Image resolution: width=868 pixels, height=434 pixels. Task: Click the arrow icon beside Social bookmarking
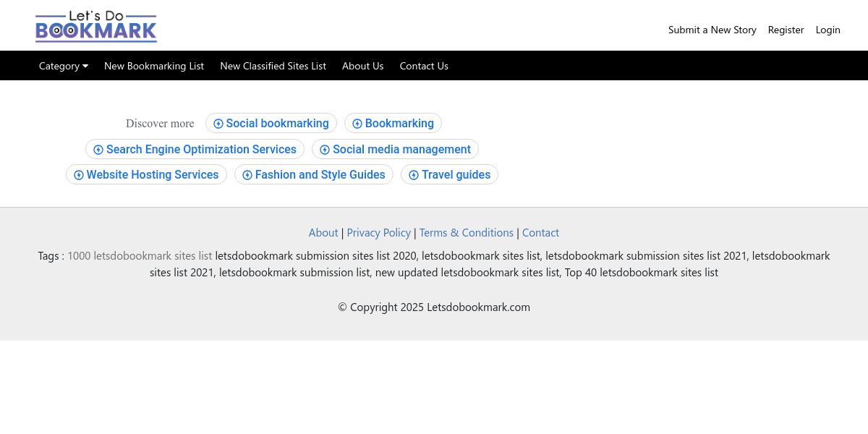click(x=218, y=124)
